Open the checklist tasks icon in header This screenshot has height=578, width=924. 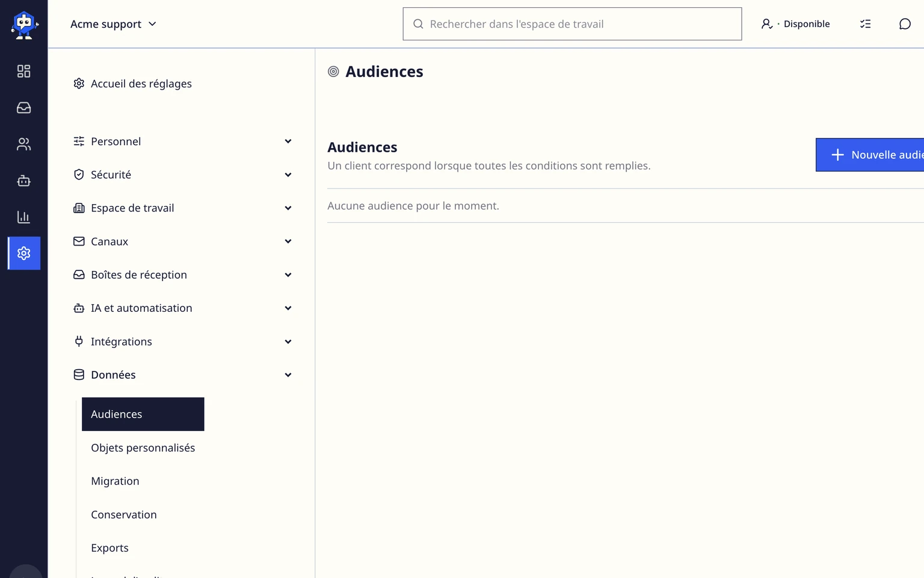[x=865, y=24]
